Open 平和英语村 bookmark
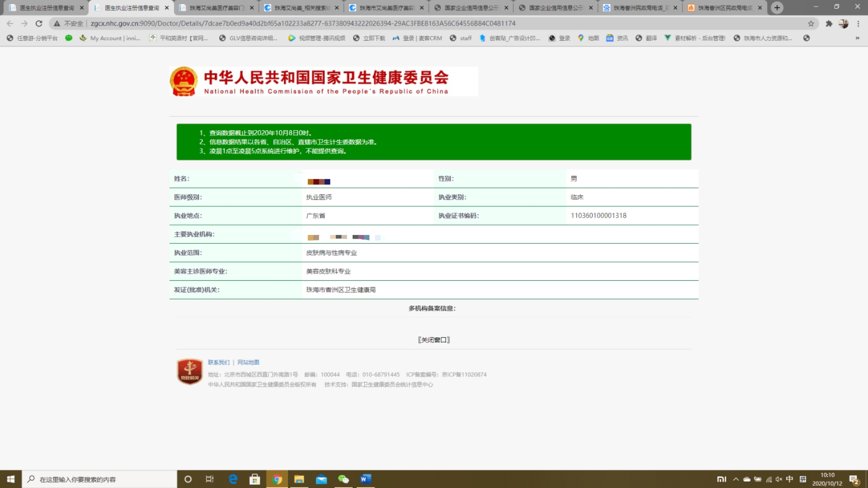 tap(179, 38)
